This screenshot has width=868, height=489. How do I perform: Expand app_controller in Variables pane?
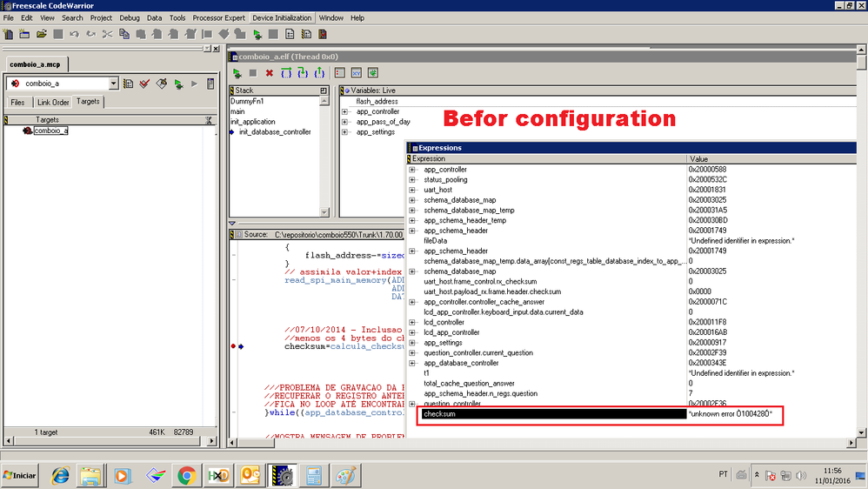tap(345, 112)
